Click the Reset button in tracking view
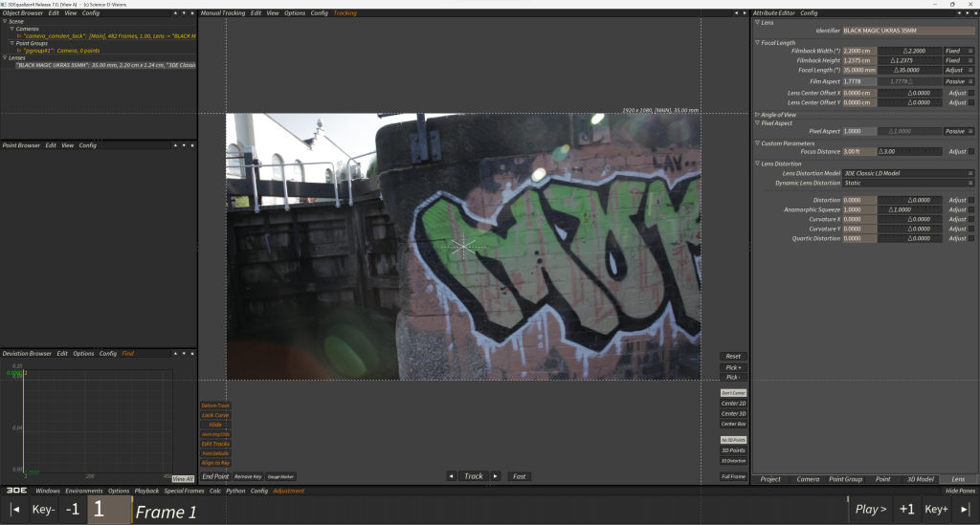980x525 pixels. click(x=733, y=357)
